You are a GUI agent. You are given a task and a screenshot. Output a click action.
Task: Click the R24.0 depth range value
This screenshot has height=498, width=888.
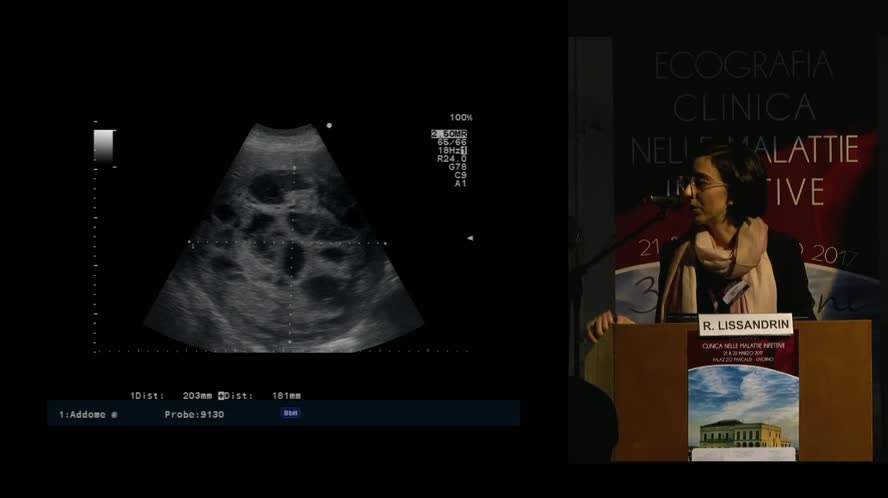(452, 158)
